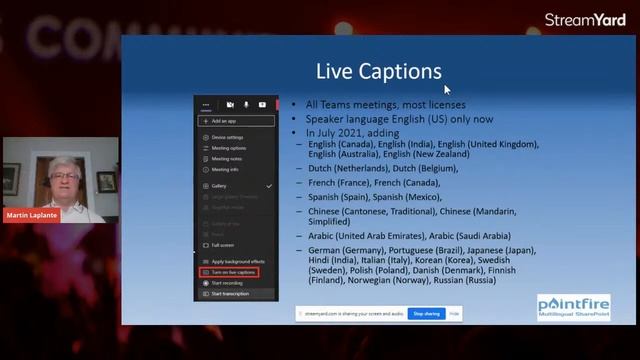Select Turn on live captions
The width and height of the screenshot is (640, 360).
[229, 272]
